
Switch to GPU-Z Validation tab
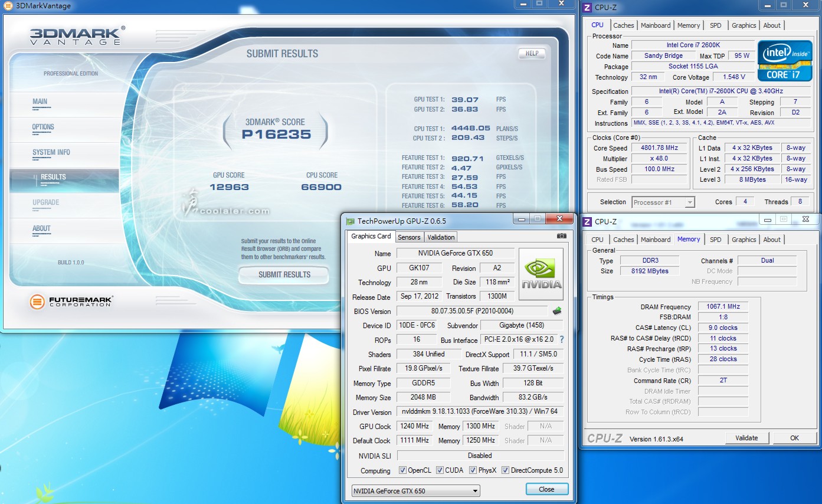pos(441,237)
